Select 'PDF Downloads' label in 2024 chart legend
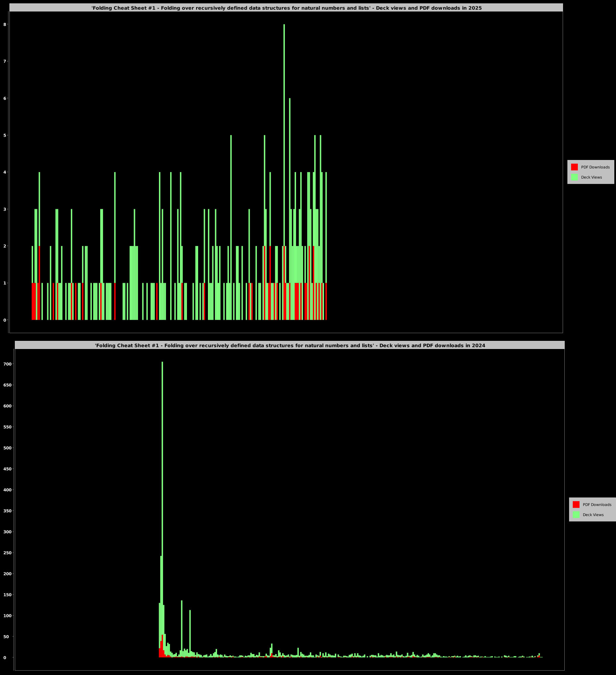The image size is (616, 675). click(597, 505)
